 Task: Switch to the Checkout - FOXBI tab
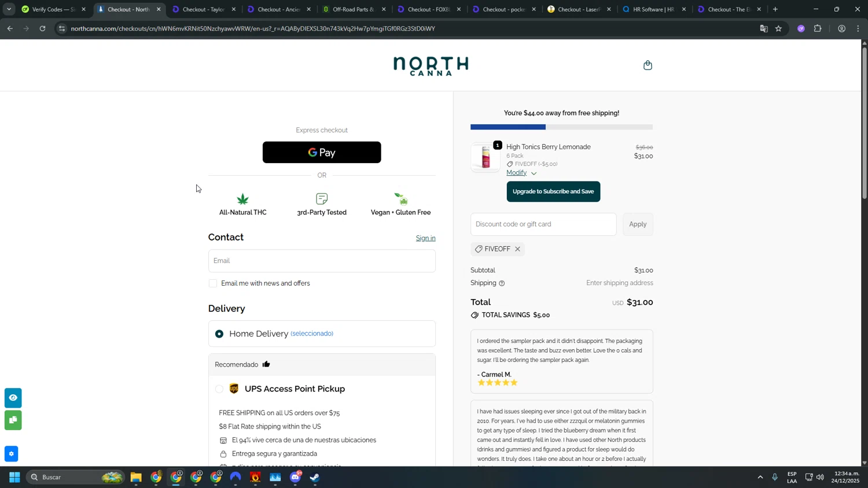pyautogui.click(x=428, y=9)
